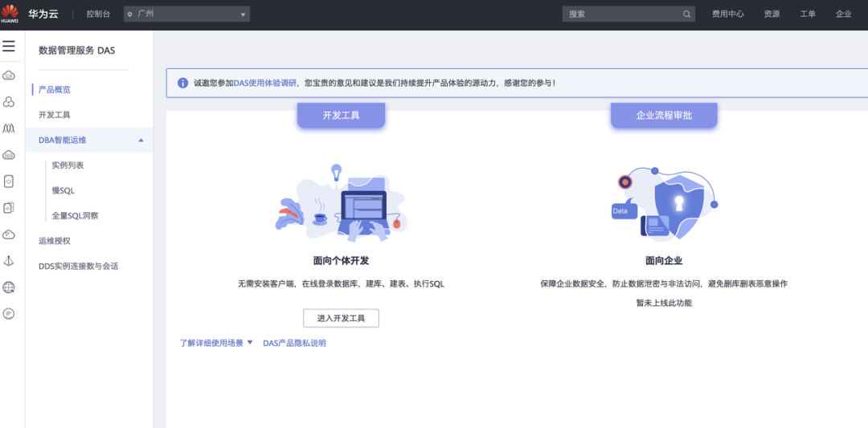Expand 了解详细使用场景 disclosure arrow
868x428 pixels.
pyautogui.click(x=250, y=342)
